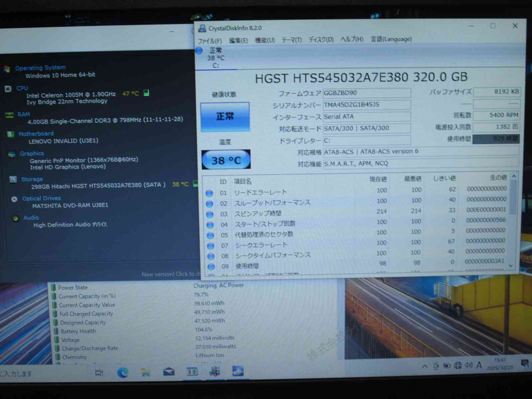
Task: Show hidden tray icons with the chevron
Action: (x=425, y=366)
